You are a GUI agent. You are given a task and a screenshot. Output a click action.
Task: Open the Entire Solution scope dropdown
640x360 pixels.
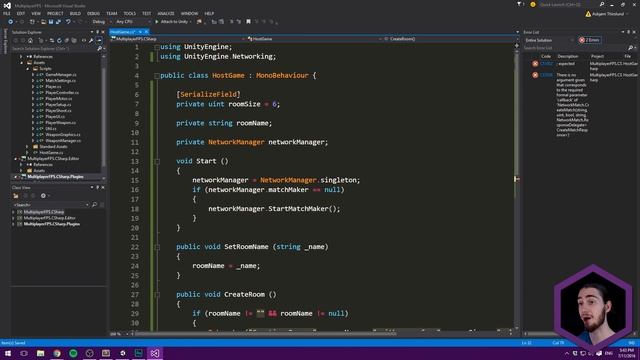pyautogui.click(x=549, y=40)
